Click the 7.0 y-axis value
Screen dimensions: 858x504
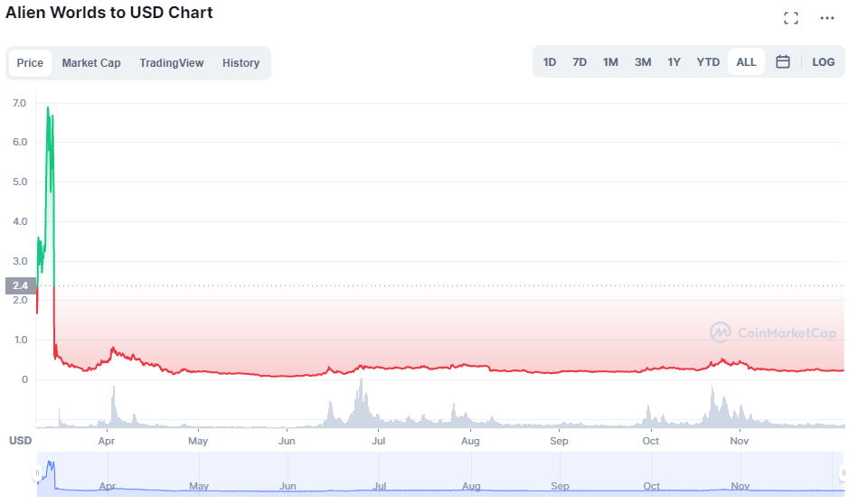tap(19, 103)
